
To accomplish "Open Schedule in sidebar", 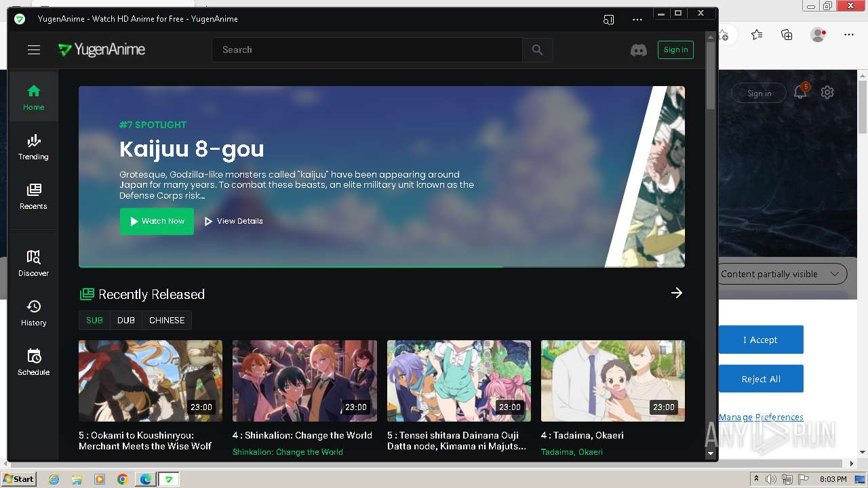I will (x=33, y=363).
